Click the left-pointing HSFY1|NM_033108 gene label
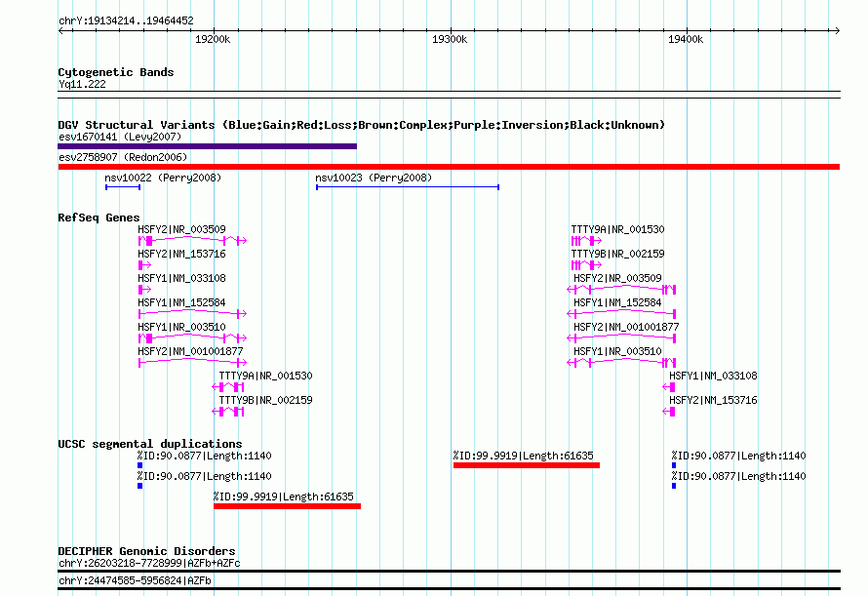The image size is (868, 596). pos(713,376)
